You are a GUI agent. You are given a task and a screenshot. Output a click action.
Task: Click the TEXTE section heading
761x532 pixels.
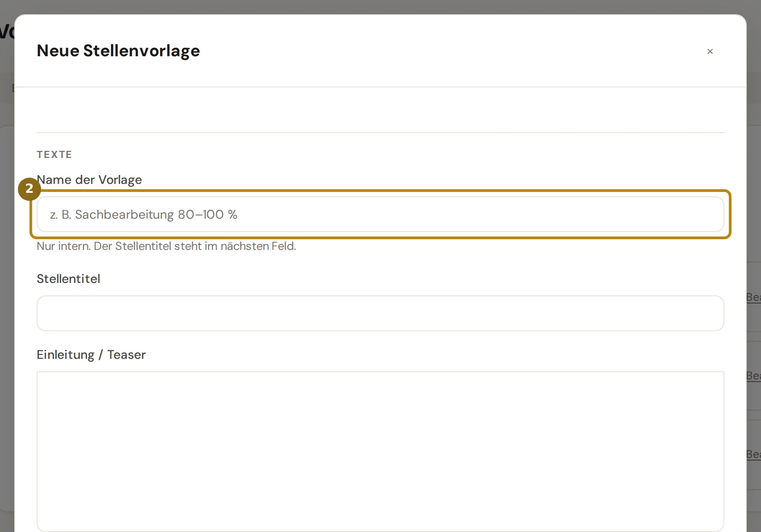[54, 154]
